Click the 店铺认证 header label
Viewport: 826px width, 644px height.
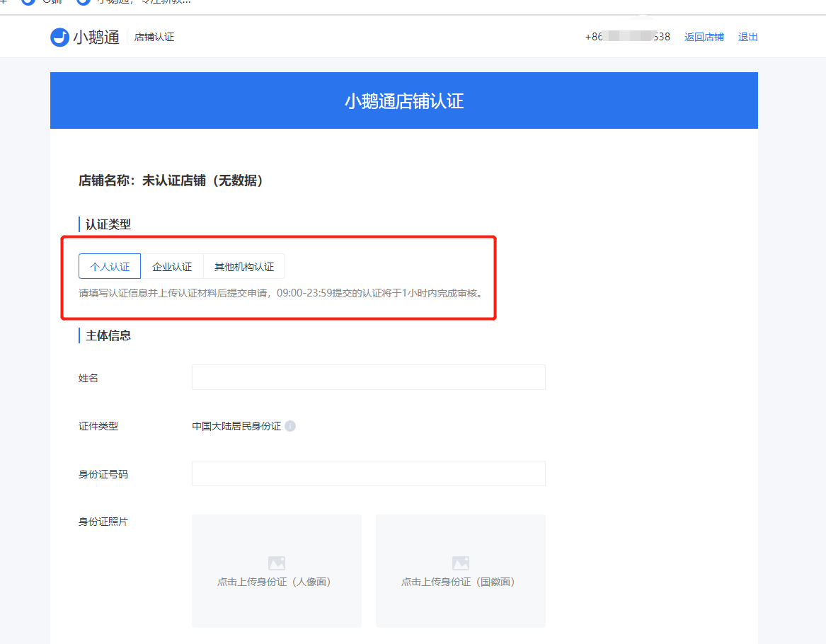point(154,38)
